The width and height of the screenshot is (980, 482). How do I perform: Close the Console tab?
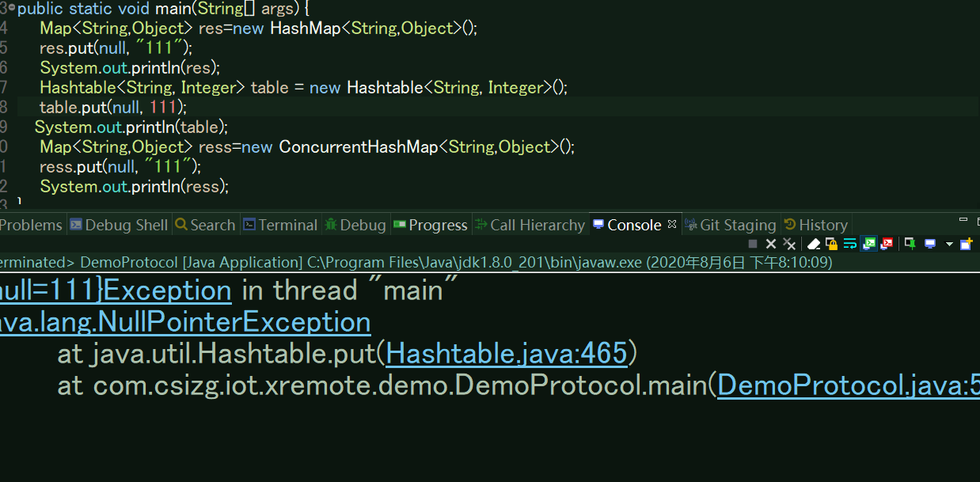point(672,224)
